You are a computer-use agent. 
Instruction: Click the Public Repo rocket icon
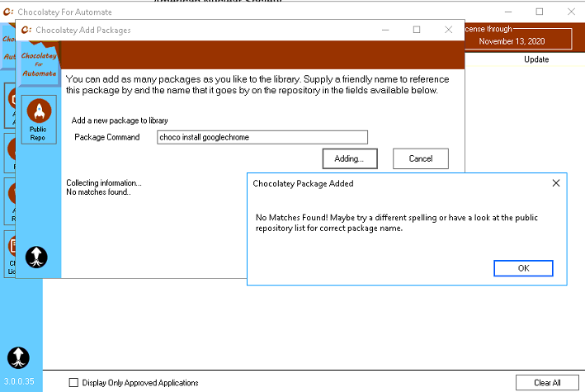[x=38, y=111]
